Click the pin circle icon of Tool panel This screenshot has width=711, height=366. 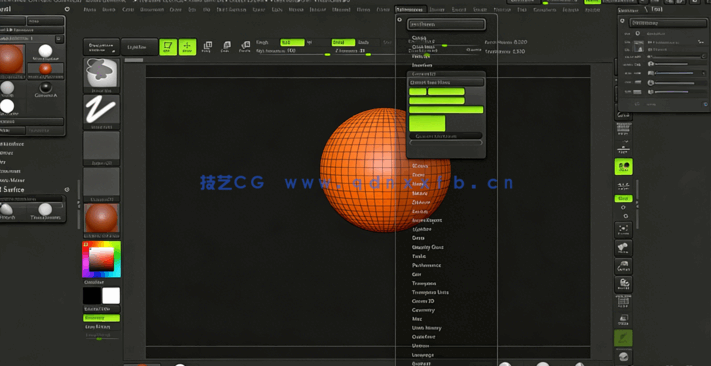coord(623,21)
